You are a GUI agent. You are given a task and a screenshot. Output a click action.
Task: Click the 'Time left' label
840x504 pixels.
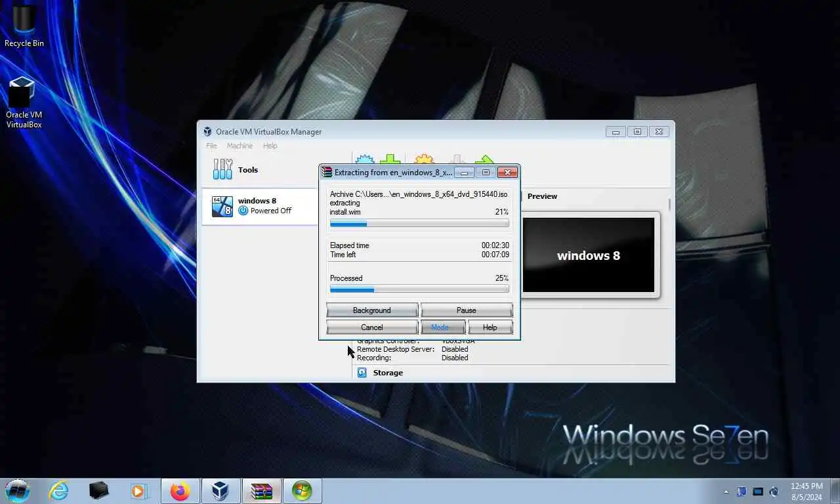coord(343,255)
